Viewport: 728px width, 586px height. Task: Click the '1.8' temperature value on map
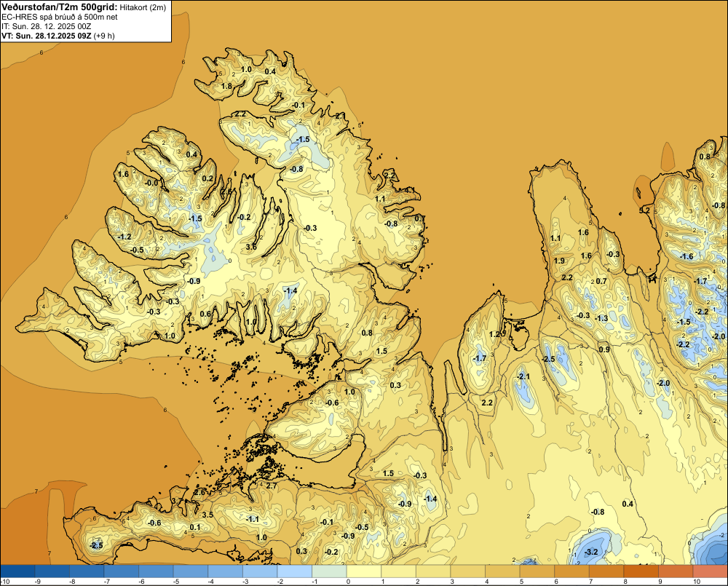coord(226,86)
